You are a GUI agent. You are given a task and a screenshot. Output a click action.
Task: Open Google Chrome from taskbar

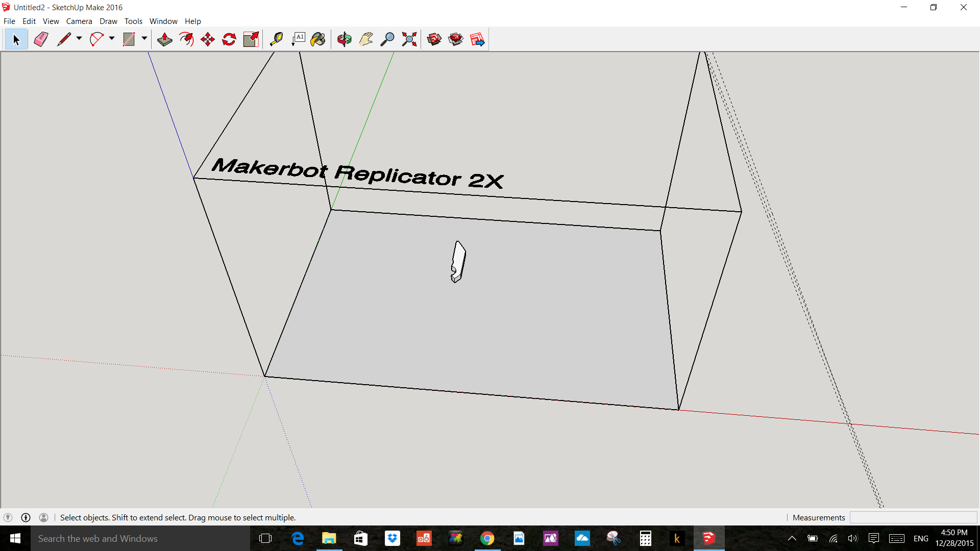(487, 538)
